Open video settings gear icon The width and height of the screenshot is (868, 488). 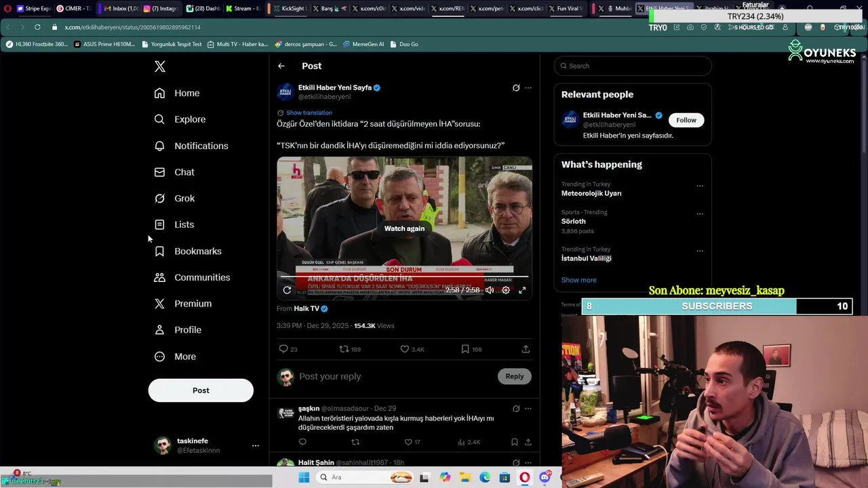click(x=506, y=290)
